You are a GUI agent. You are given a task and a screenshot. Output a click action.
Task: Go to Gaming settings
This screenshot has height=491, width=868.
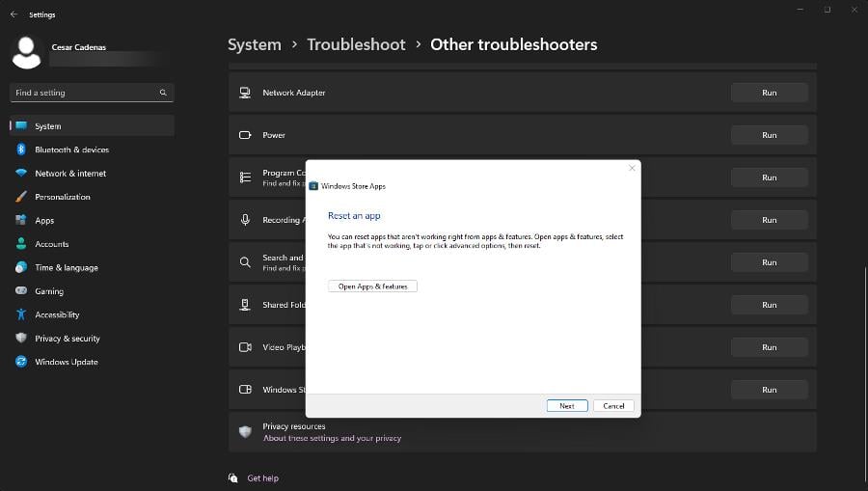[92, 291]
